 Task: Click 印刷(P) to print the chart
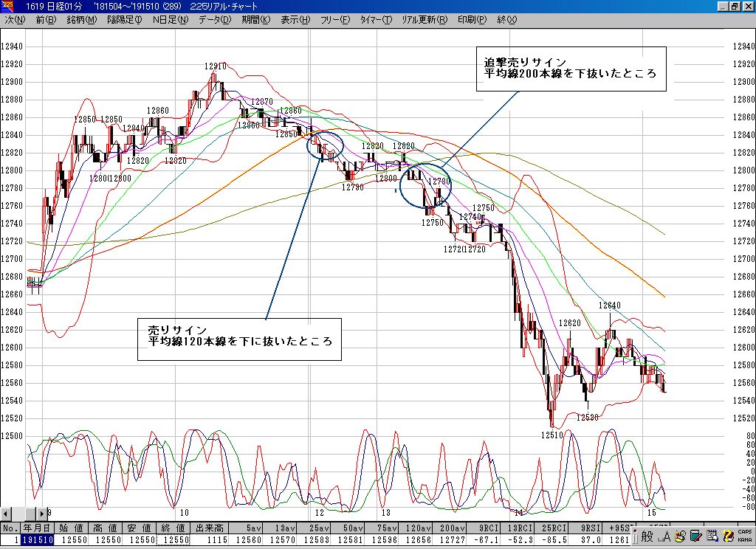click(472, 20)
